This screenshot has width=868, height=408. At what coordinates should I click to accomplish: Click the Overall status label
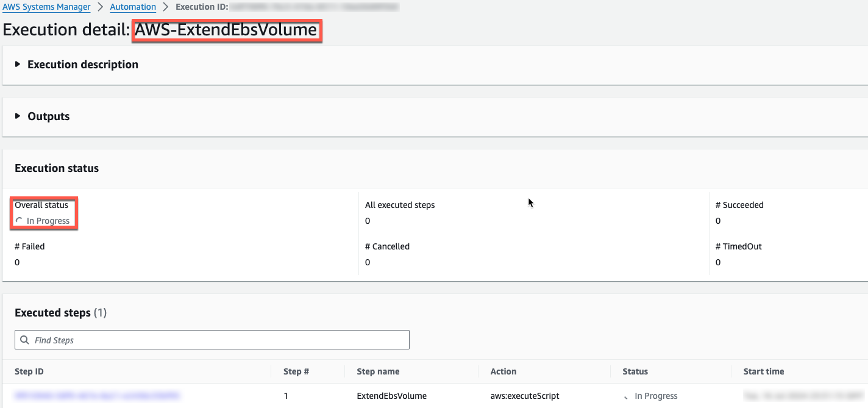tap(41, 205)
